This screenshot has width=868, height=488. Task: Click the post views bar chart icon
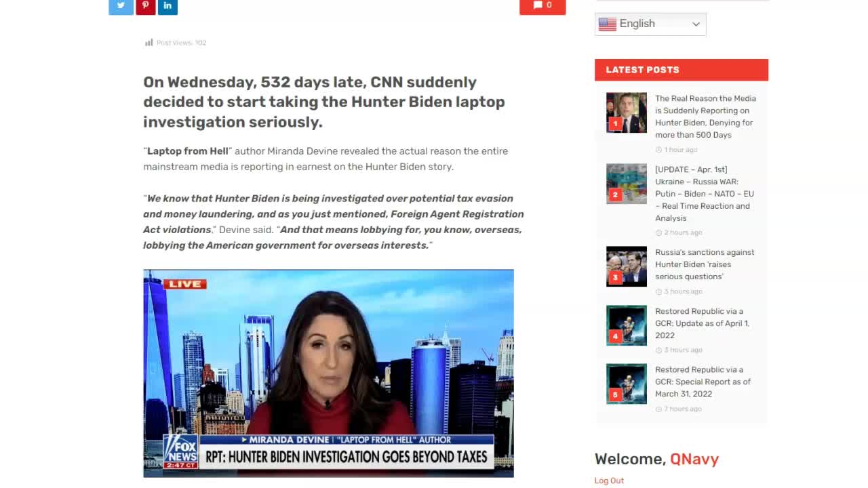149,43
